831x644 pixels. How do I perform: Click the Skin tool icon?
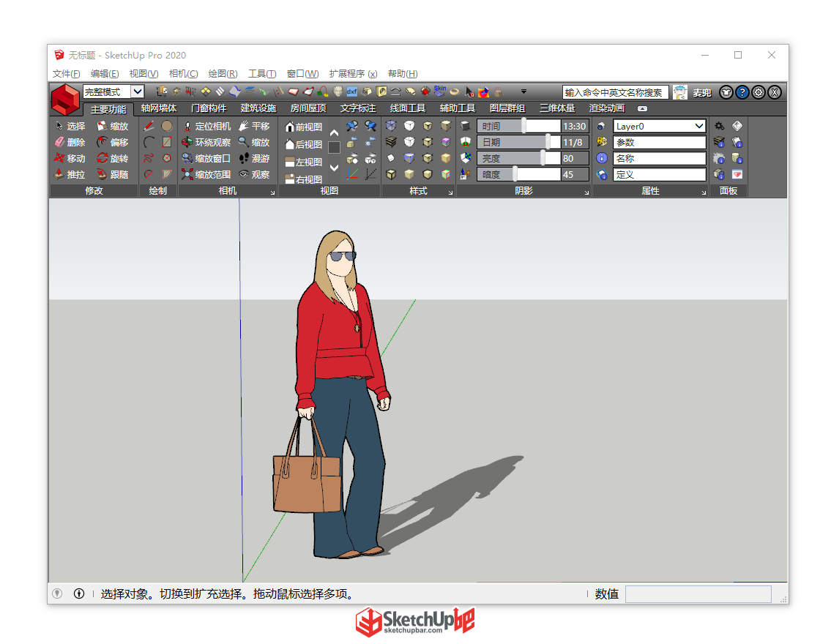439,91
